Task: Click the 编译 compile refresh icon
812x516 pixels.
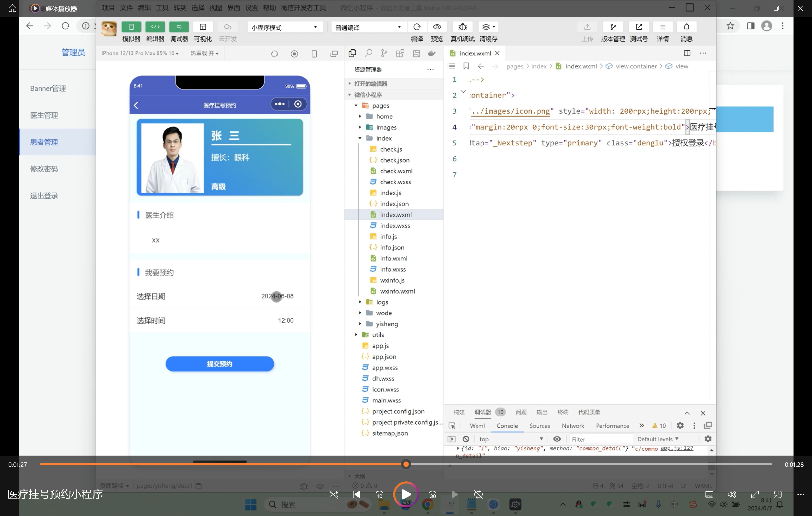Action: point(417,27)
